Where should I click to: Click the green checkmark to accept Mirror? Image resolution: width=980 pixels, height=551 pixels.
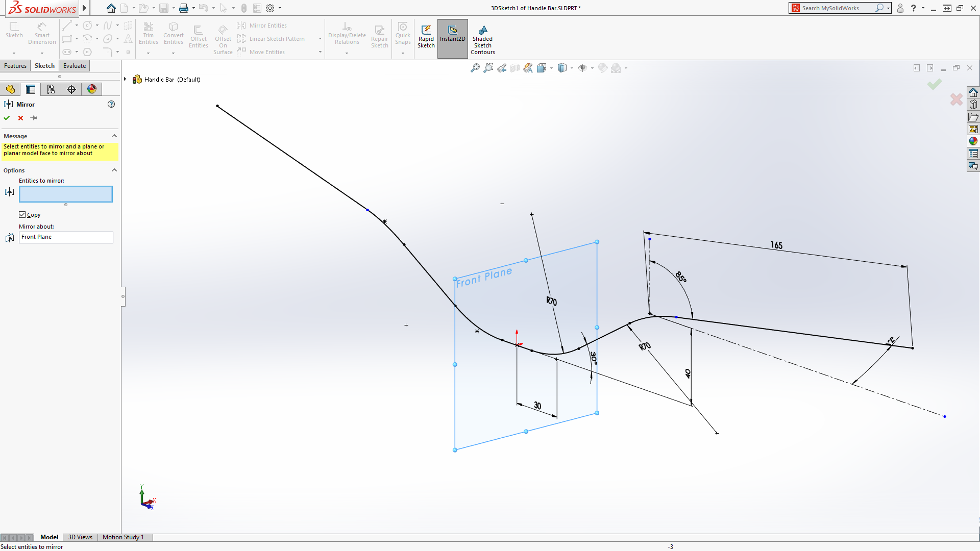tap(7, 118)
